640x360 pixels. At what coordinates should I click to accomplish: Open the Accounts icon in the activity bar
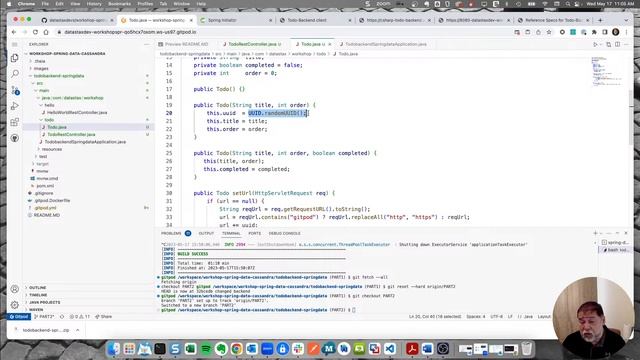tap(15, 289)
